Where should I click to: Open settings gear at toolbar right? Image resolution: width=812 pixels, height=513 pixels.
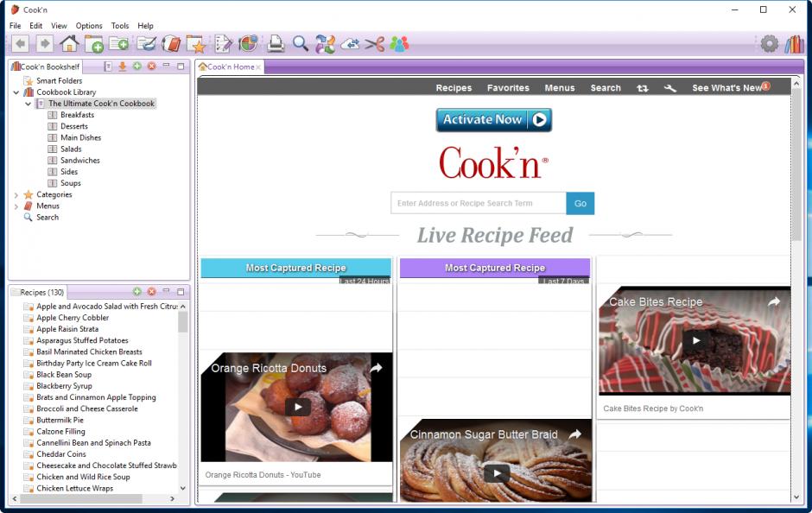pyautogui.click(x=770, y=44)
